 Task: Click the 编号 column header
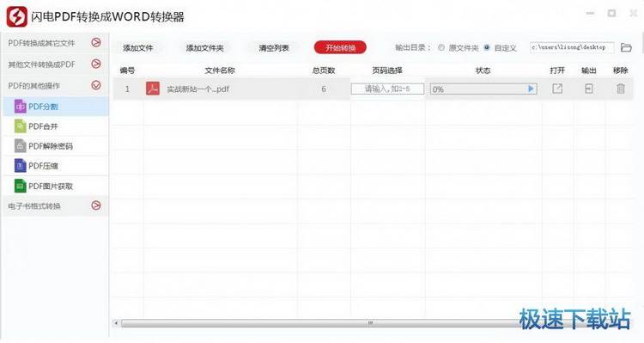click(x=127, y=70)
